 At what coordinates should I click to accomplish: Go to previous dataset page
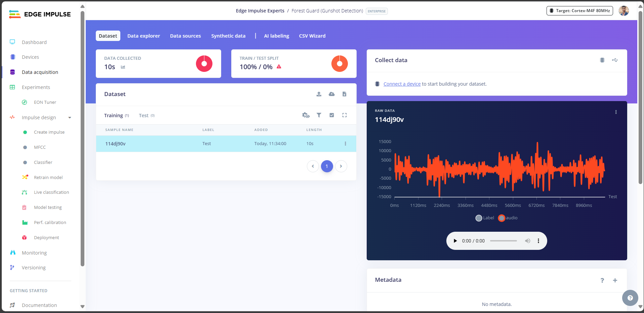point(313,166)
